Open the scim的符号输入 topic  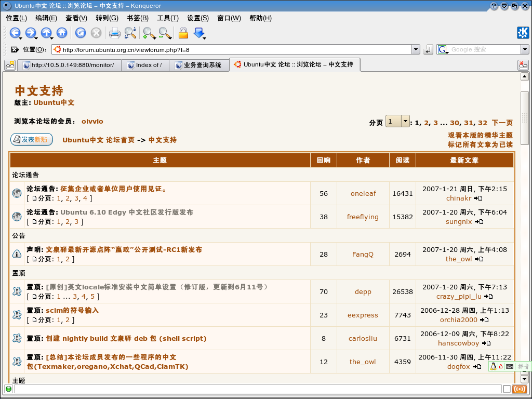(72, 310)
